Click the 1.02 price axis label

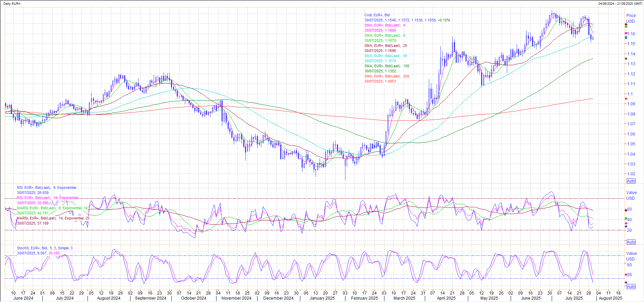pyautogui.click(x=631, y=174)
